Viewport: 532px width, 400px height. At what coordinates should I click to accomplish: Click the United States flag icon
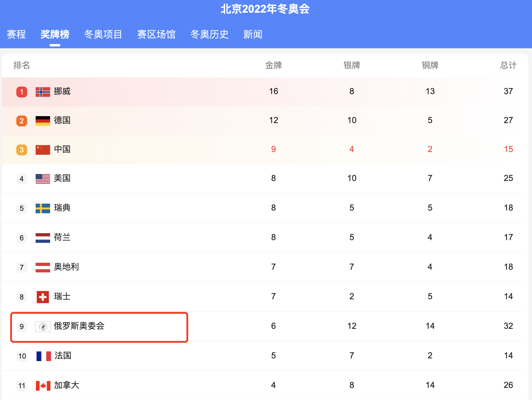pyautogui.click(x=43, y=179)
